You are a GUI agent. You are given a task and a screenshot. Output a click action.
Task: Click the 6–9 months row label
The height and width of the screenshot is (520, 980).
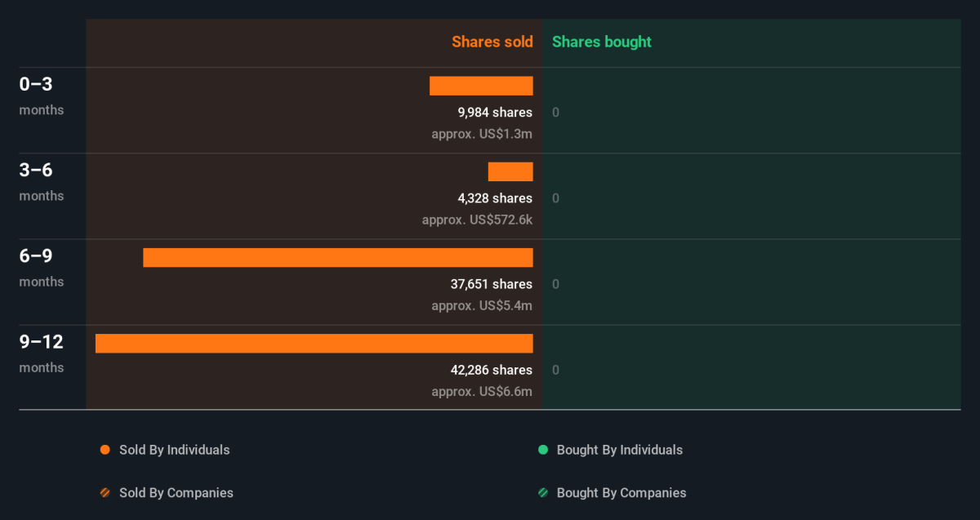(42, 267)
